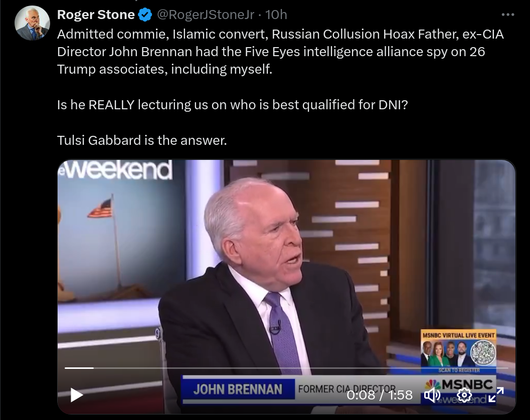Click the 0:08 / 1:58 time display

380,394
